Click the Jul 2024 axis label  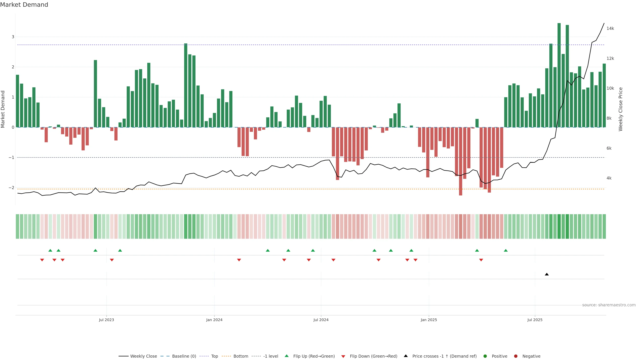coord(321,320)
